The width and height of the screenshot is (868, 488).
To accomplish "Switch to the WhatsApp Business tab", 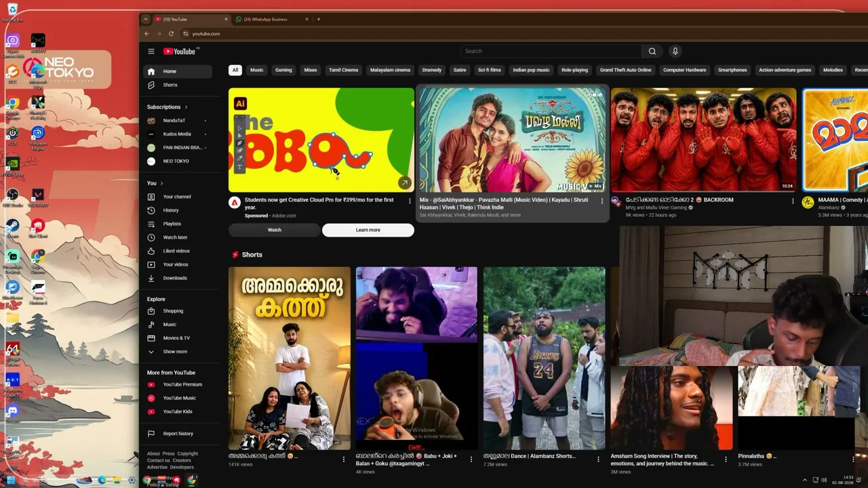I will coord(271,19).
